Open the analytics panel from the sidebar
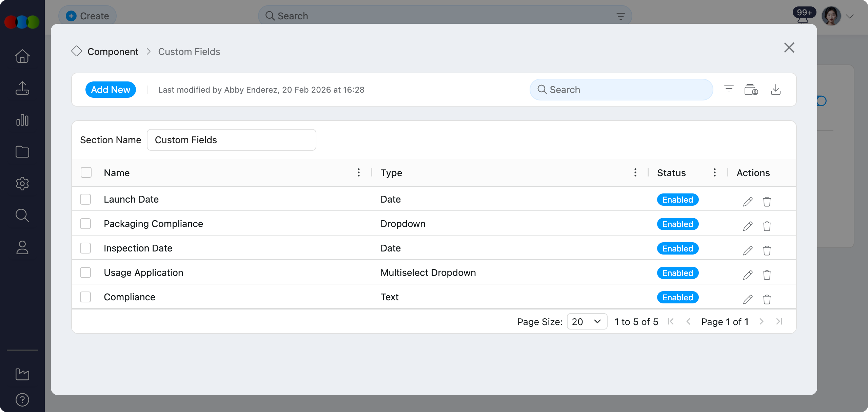The width and height of the screenshot is (868, 412). [22, 120]
